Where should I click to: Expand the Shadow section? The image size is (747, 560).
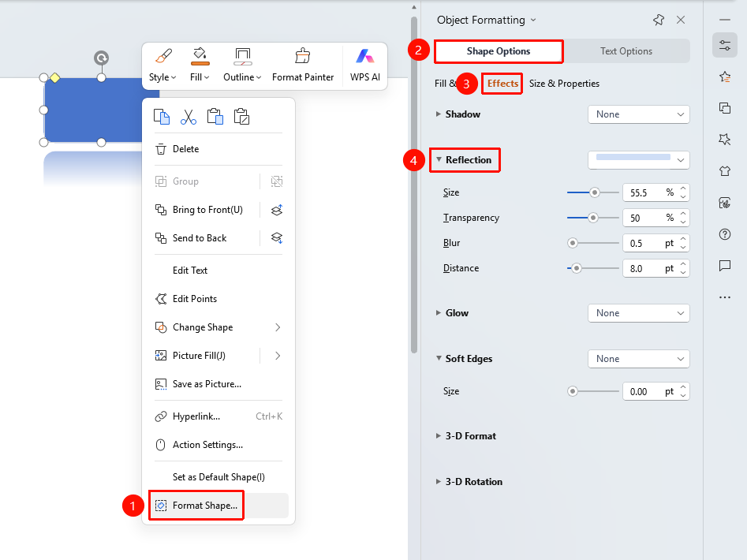coord(439,114)
